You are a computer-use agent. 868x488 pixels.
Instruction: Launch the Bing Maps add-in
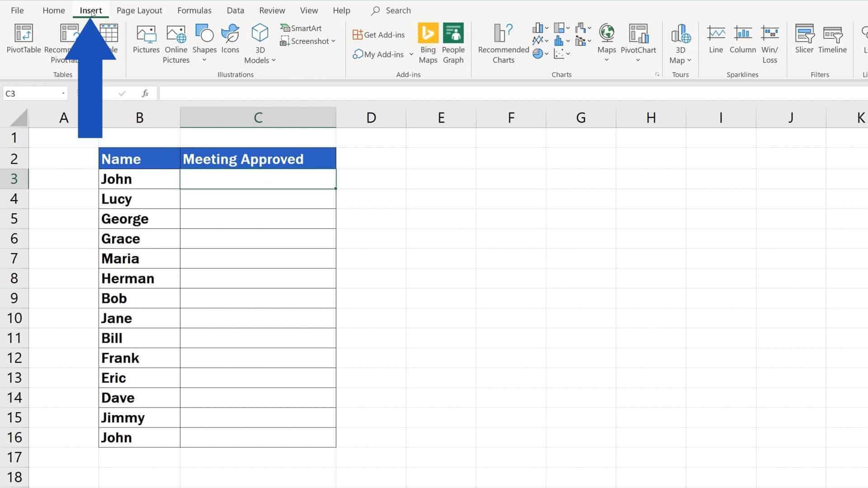pyautogui.click(x=428, y=43)
